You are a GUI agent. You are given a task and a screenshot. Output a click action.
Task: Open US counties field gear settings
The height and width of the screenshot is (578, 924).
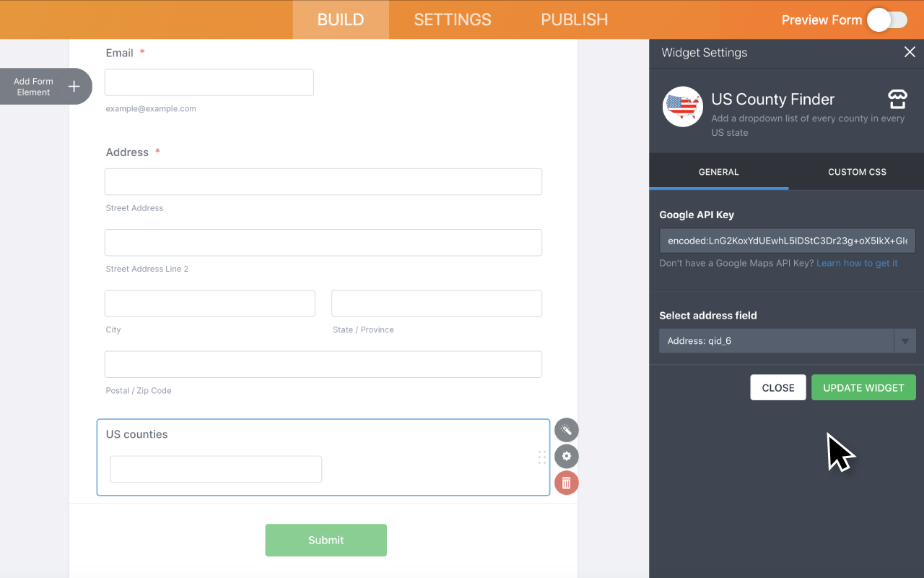click(567, 457)
